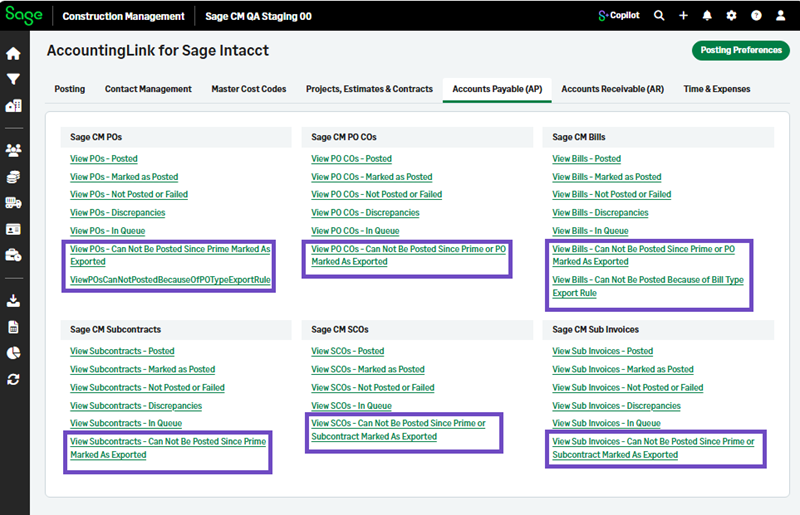The height and width of the screenshot is (515, 800).
Task: Open View Bills - Bill Type Export Rule link
Action: 647,286
